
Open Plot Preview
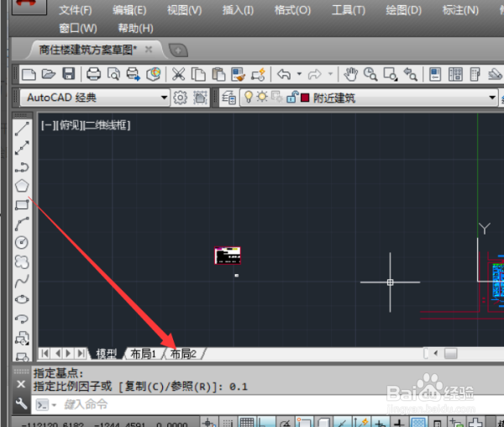click(x=113, y=74)
